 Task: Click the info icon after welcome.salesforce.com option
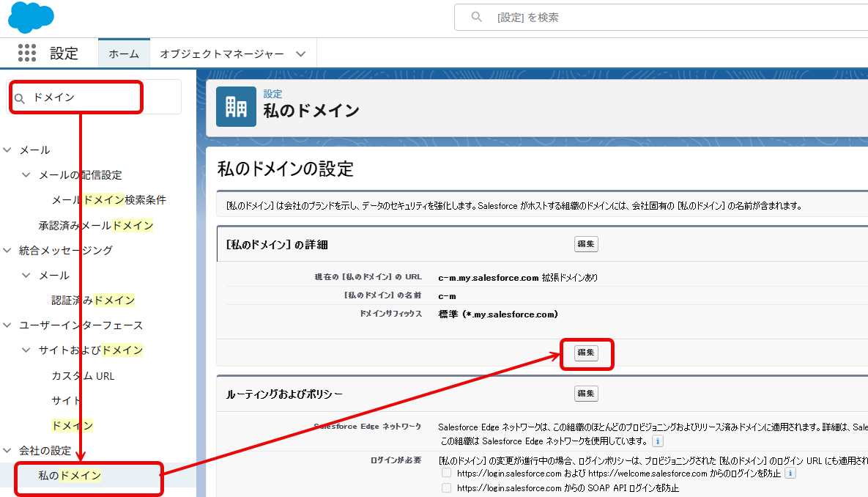click(790, 473)
